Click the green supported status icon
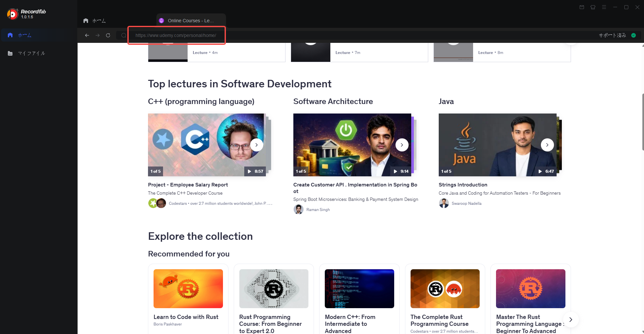Viewport: 644px width, 334px height. coord(634,35)
